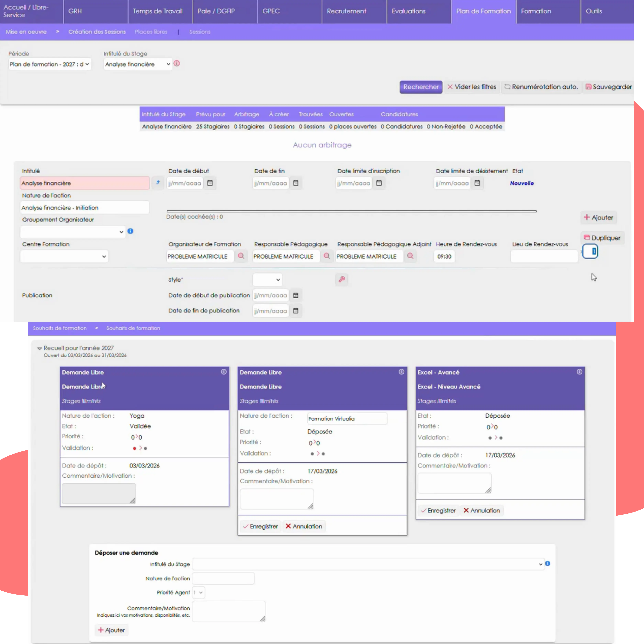
Task: Search Responsable Pédagogique with magnifier icon
Action: pos(327,256)
